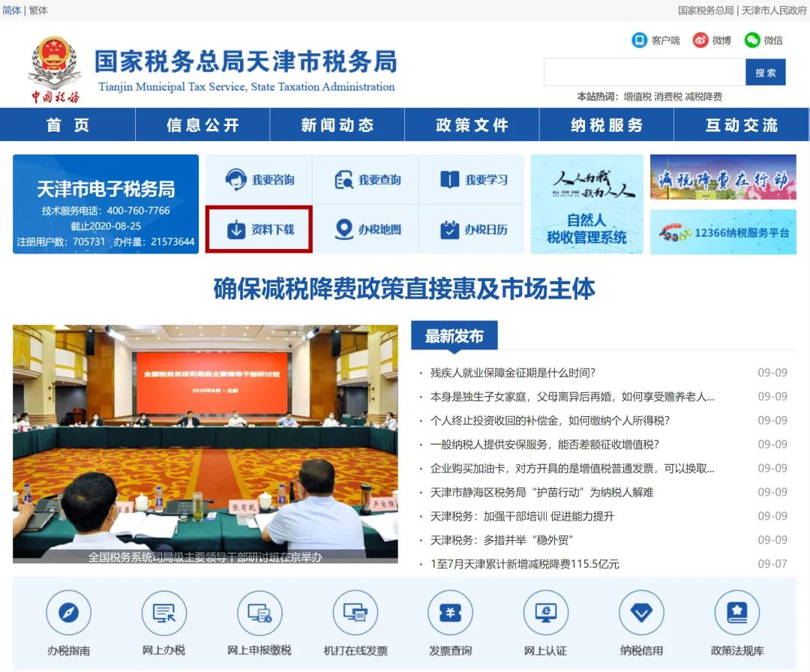
Task: Focus the site search input field
Action: coord(645,72)
